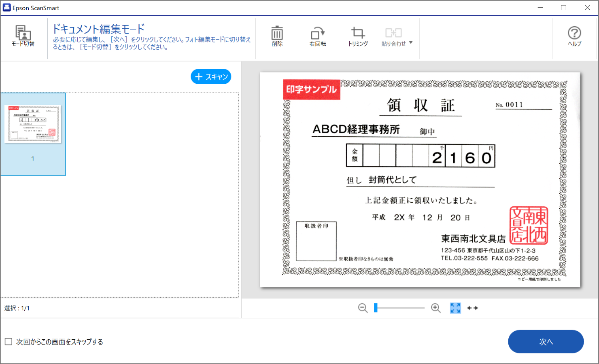The image size is (599, 364).
Task: Maximize the Epson ScanSmart window
Action: tap(563, 8)
